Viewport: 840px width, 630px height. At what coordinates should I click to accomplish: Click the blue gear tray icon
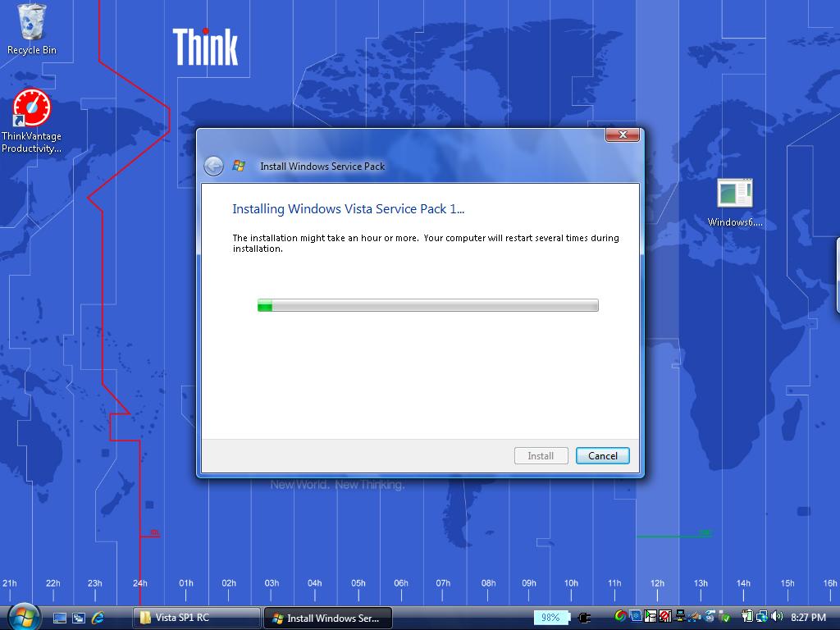click(x=710, y=617)
